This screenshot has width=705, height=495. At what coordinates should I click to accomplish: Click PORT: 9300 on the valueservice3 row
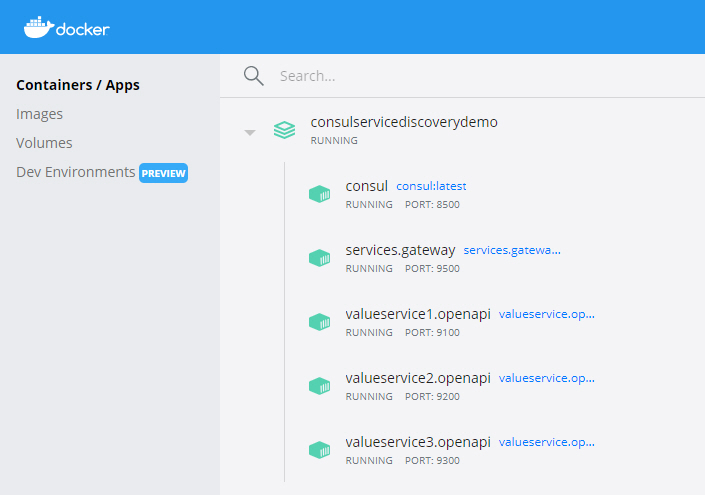(x=432, y=461)
